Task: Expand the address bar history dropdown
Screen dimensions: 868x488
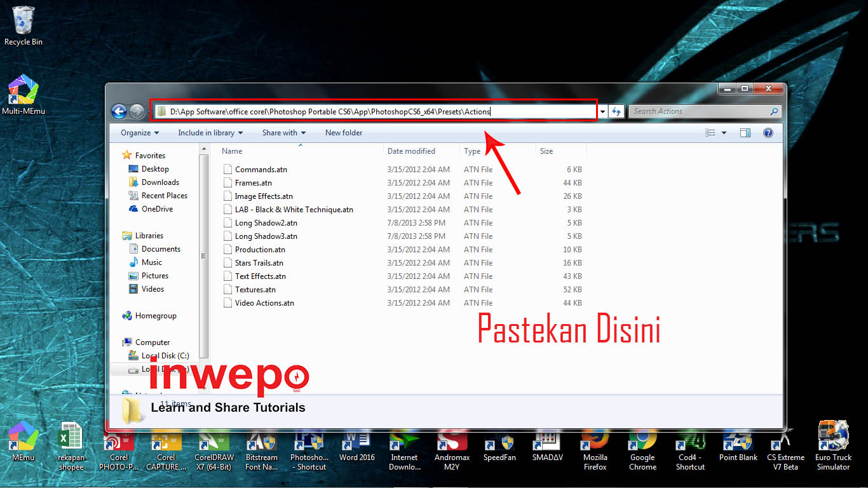Action: point(602,112)
